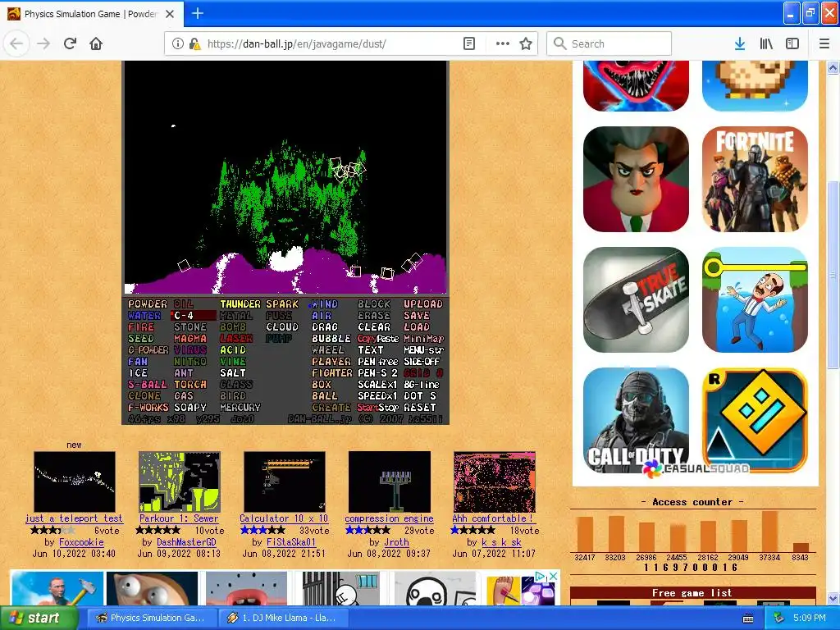The image size is (840, 630).
Task: Open 'compression engine' thumbnail image
Action: click(390, 482)
